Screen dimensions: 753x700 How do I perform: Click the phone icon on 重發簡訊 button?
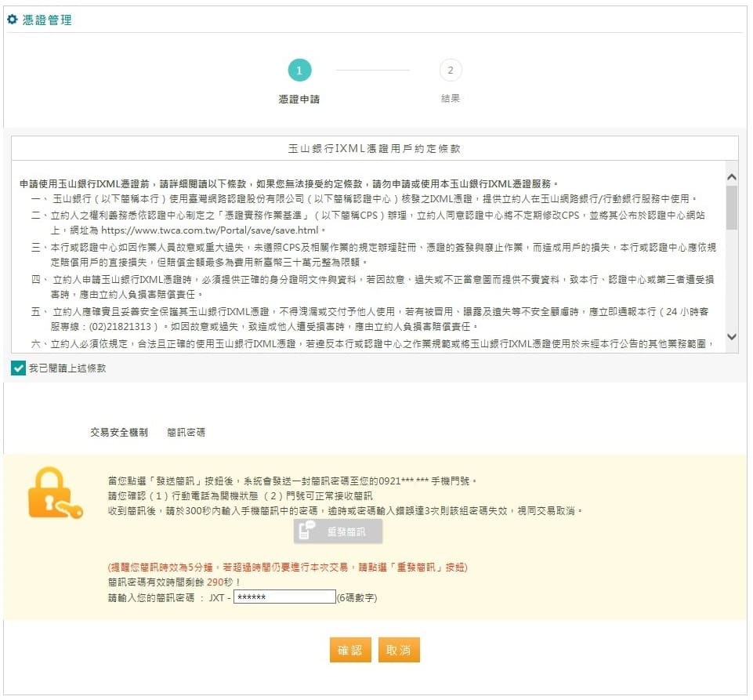306,531
